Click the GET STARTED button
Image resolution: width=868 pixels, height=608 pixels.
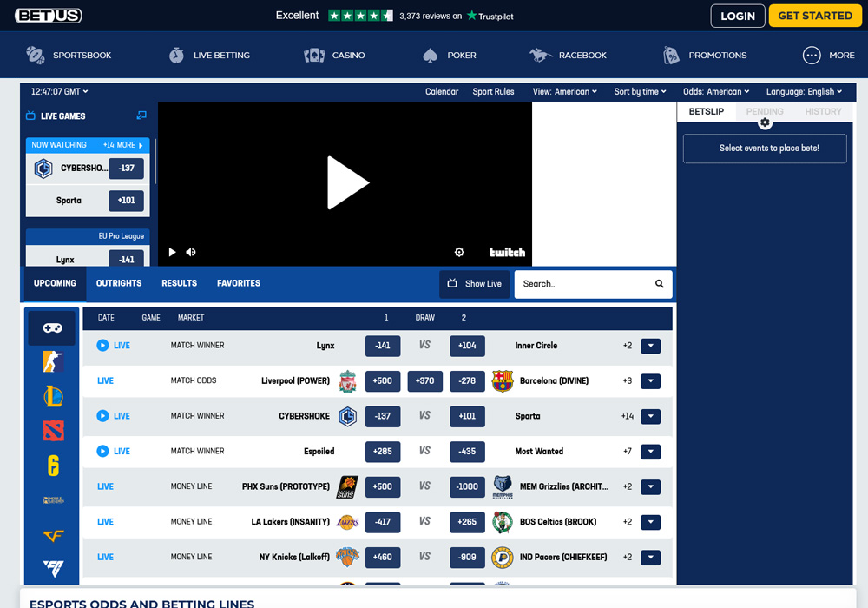pyautogui.click(x=814, y=15)
